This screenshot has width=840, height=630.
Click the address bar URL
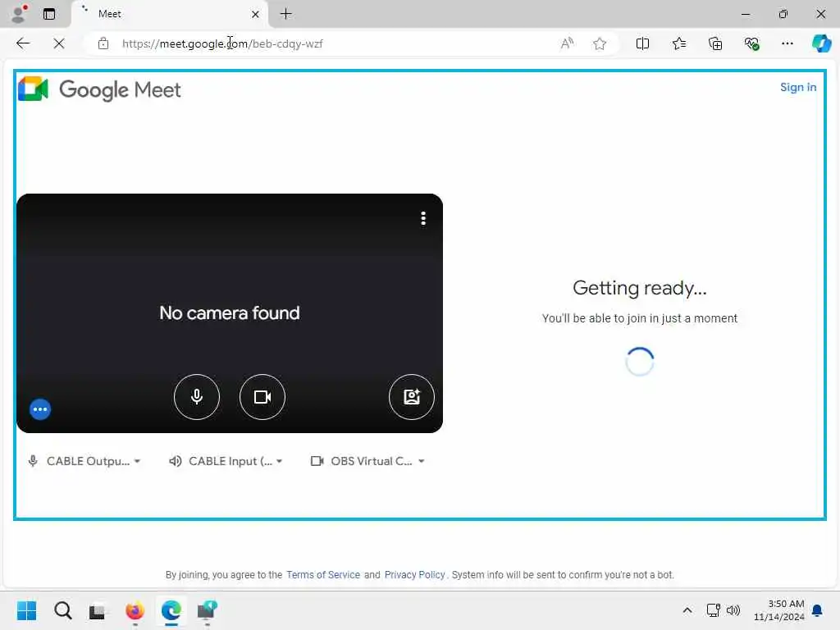click(222, 44)
